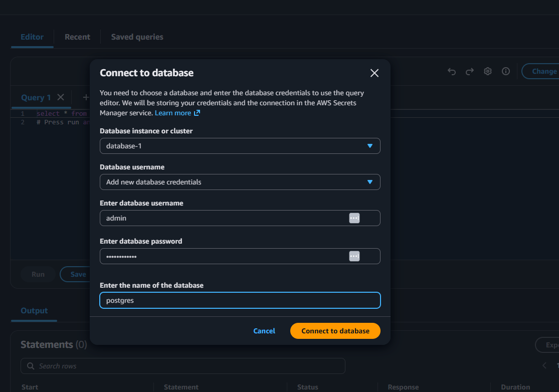Click the Save query button
The width and height of the screenshot is (559, 392).
click(76, 274)
